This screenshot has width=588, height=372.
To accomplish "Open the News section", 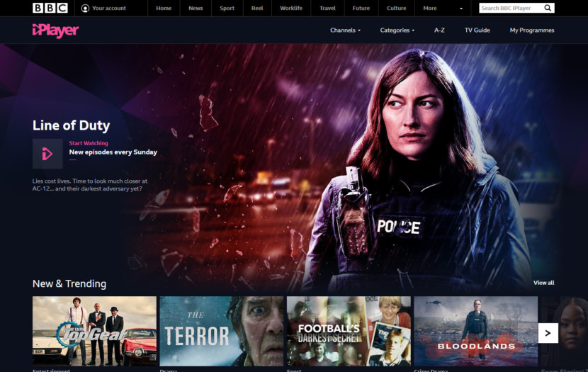I will pyautogui.click(x=196, y=8).
